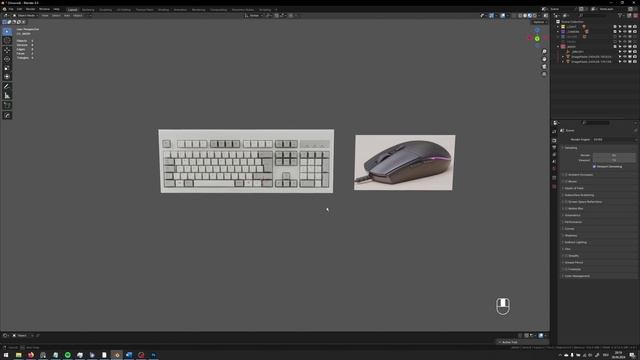The height and width of the screenshot is (360, 640).
Task: Open the Render Engine dropdown
Action: coord(614,140)
